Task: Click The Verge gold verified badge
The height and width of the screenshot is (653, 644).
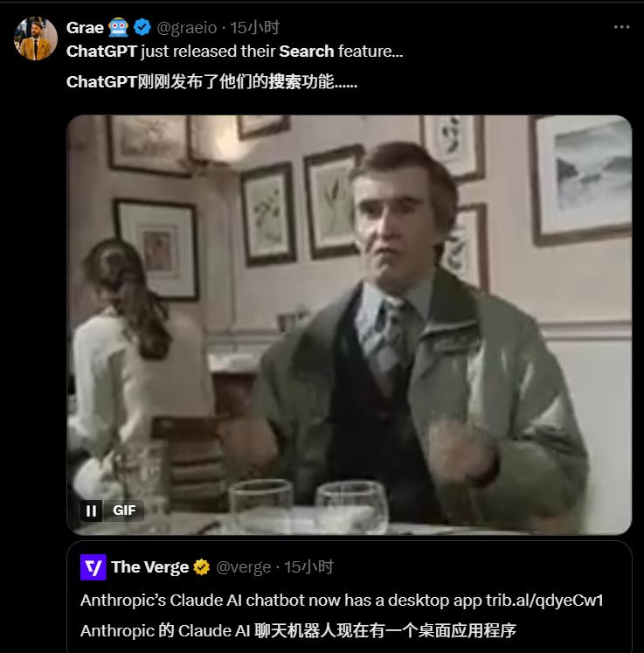Action: (202, 567)
